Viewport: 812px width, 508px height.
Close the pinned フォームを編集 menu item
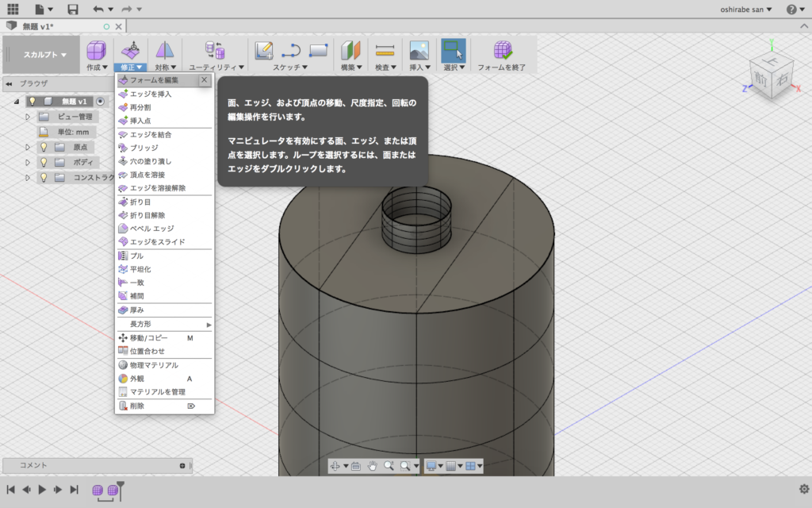(x=204, y=80)
